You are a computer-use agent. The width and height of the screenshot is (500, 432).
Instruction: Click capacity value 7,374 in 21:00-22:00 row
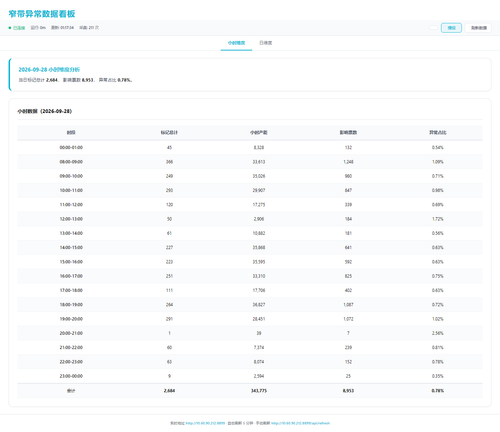point(259,347)
